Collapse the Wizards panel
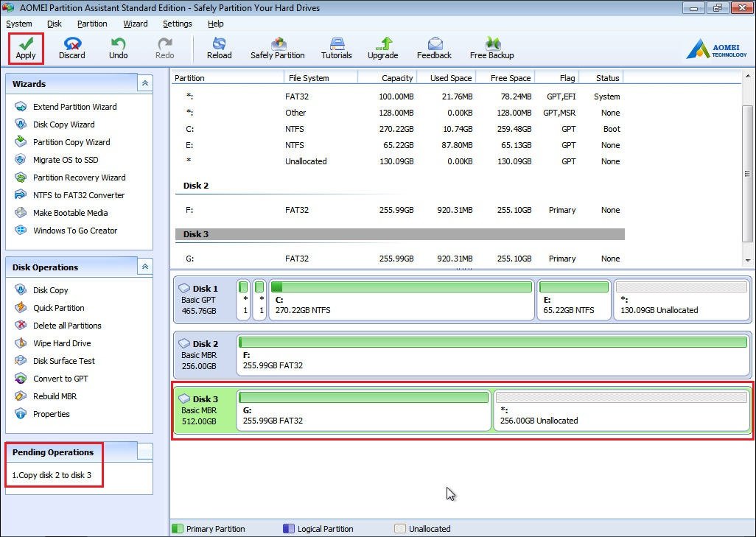Screen dimensions: 756x537 tap(145, 84)
